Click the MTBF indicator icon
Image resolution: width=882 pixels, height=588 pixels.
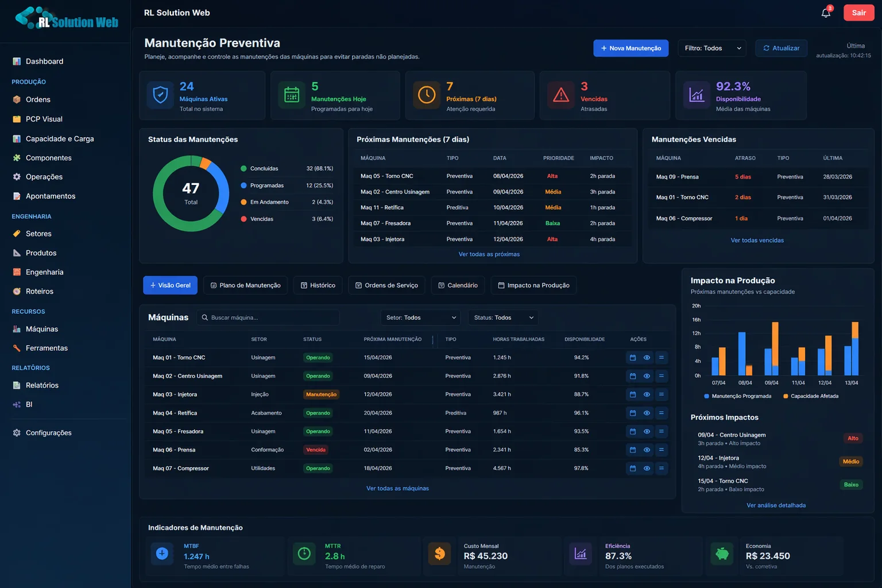163,554
